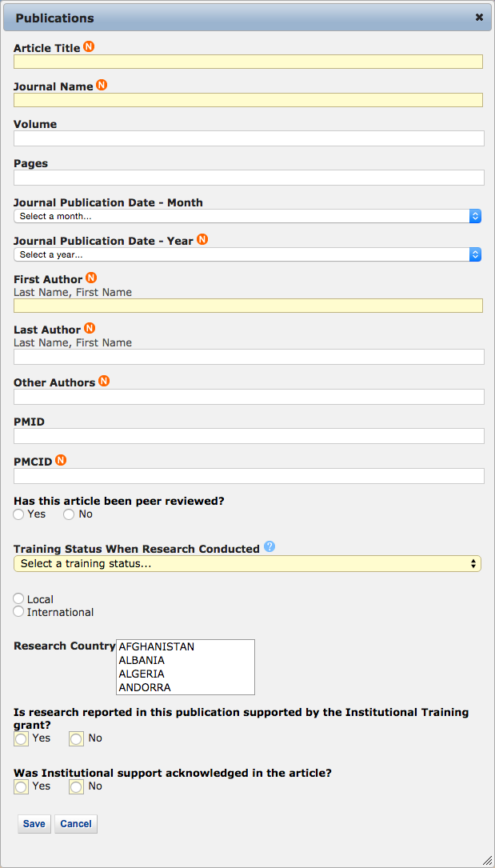This screenshot has width=495, height=868.
Task: Open the Training Status help icon
Action: 269,547
